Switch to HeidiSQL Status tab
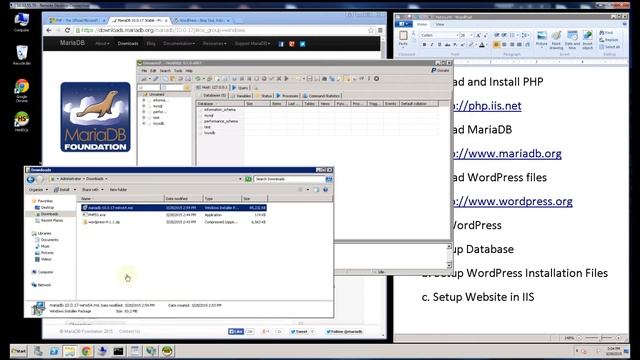Viewport: 640px width, 360px height. click(264, 96)
